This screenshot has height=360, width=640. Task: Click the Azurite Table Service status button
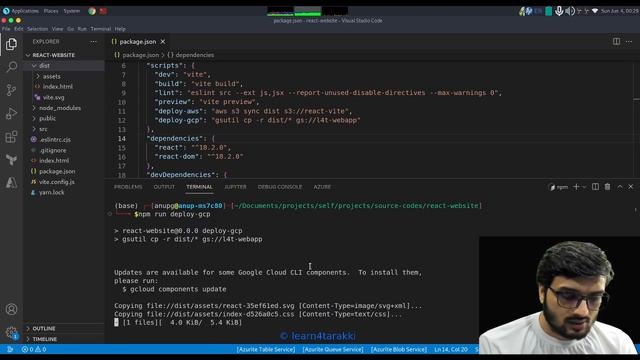[266, 349]
